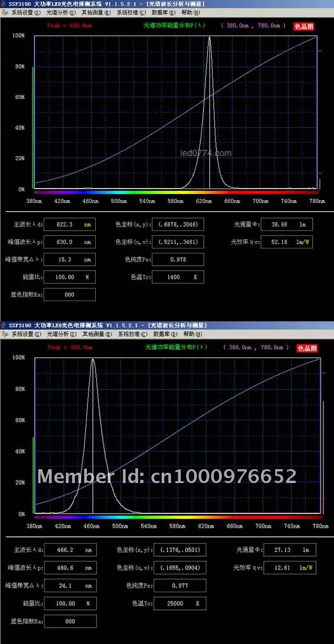334x644 pixels.
Task: Click the red 色品图 button beside the 630.0nm chart
Action: tap(304, 26)
